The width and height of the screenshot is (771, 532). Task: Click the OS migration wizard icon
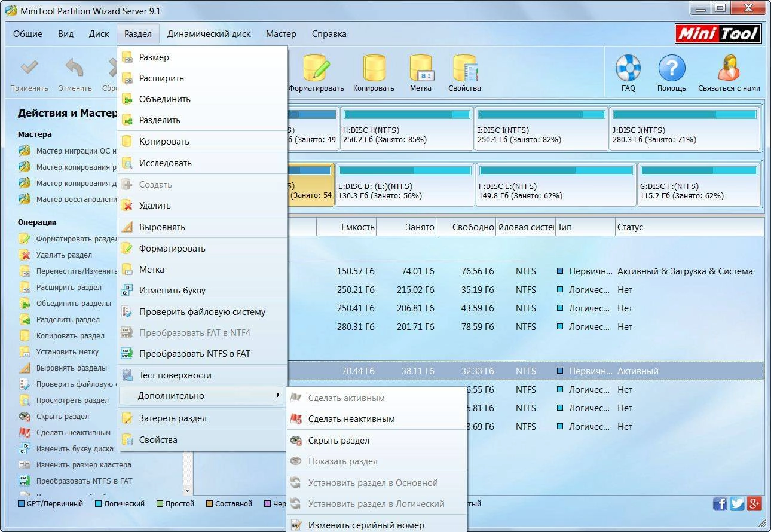[24, 151]
